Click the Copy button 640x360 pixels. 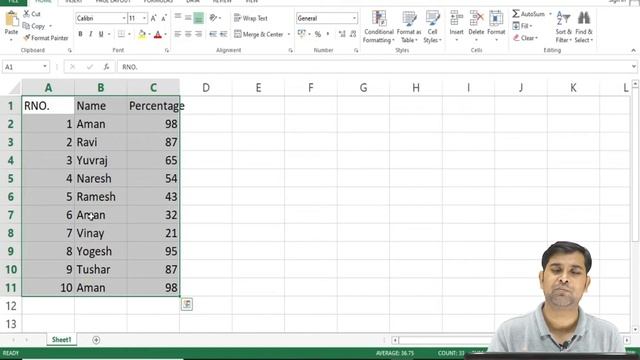pos(34,26)
